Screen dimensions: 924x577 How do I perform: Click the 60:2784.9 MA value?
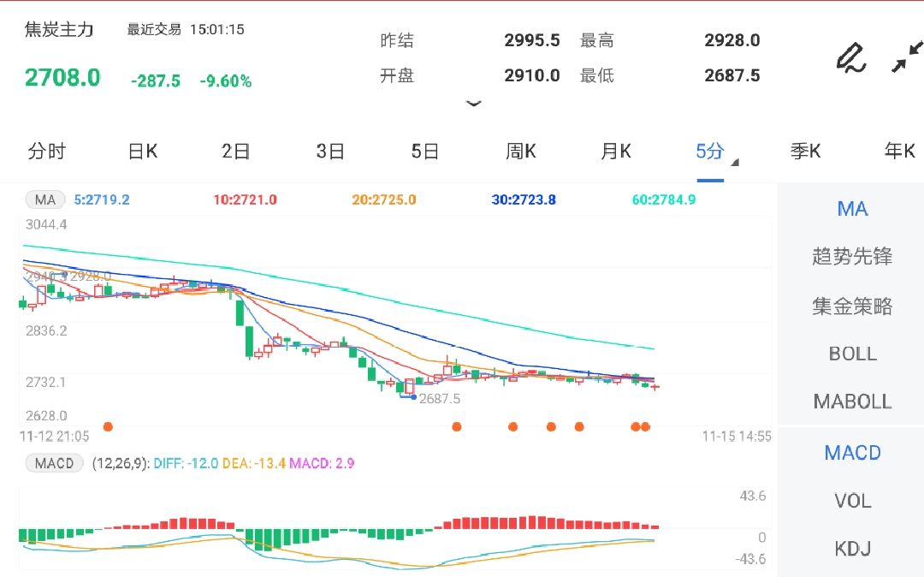664,199
